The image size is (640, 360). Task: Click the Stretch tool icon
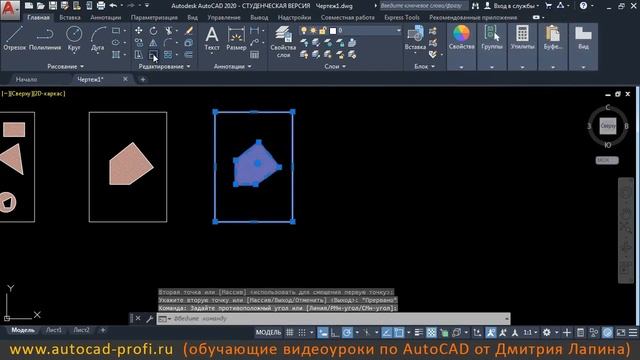(x=139, y=54)
